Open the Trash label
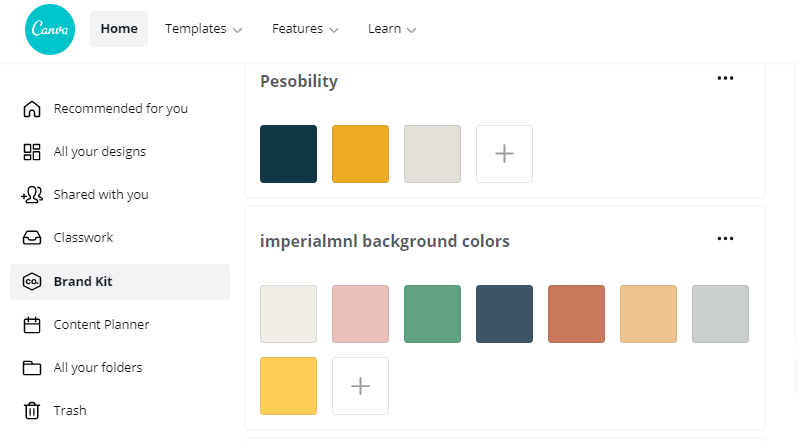Image resolution: width=797 pixels, height=443 pixels. pyautogui.click(x=70, y=410)
